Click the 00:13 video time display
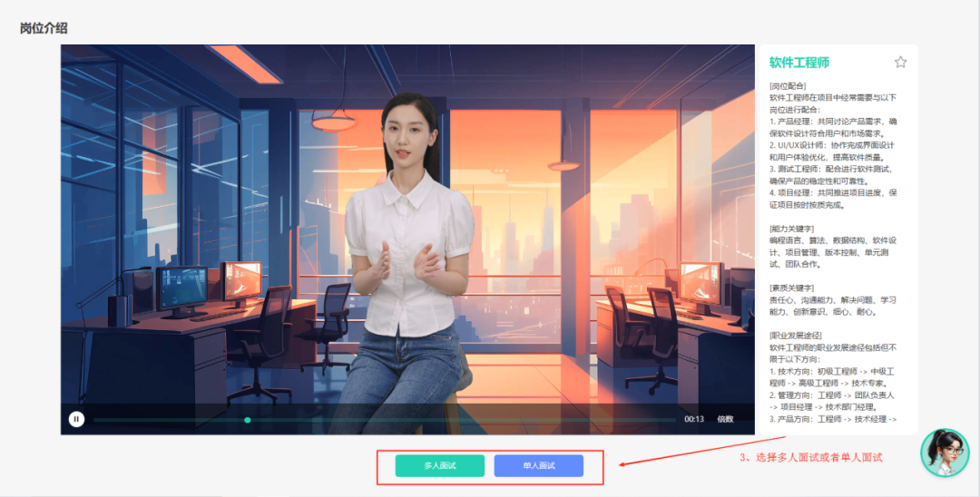The width and height of the screenshot is (980, 497). point(694,419)
